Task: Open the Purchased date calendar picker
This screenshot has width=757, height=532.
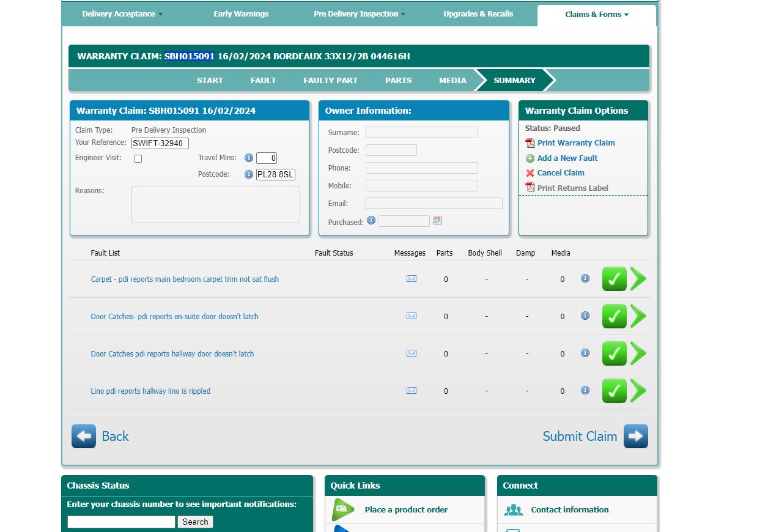Action: point(437,221)
